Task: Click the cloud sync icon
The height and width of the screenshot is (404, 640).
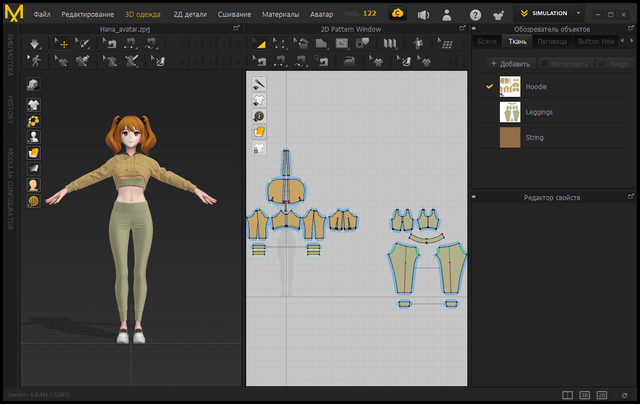Action: 397,15
